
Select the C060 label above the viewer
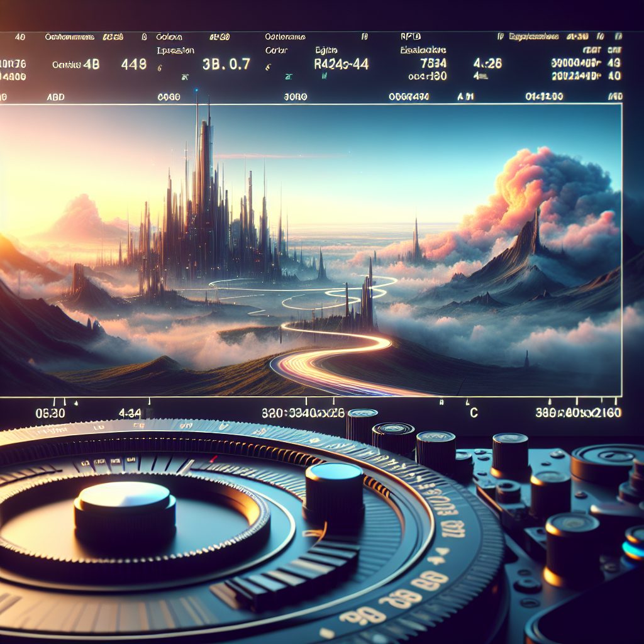169,97
